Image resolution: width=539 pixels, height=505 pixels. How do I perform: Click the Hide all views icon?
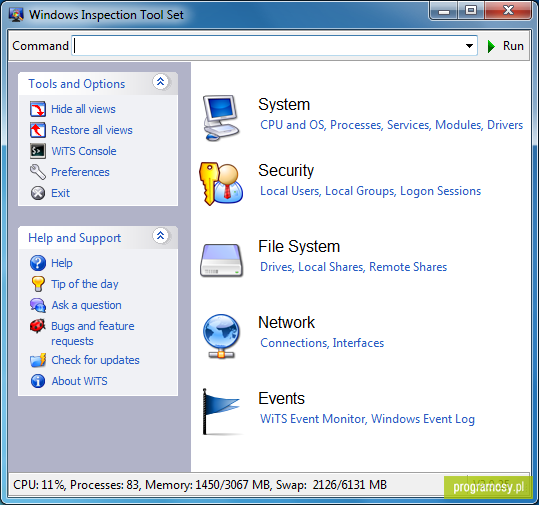point(37,109)
